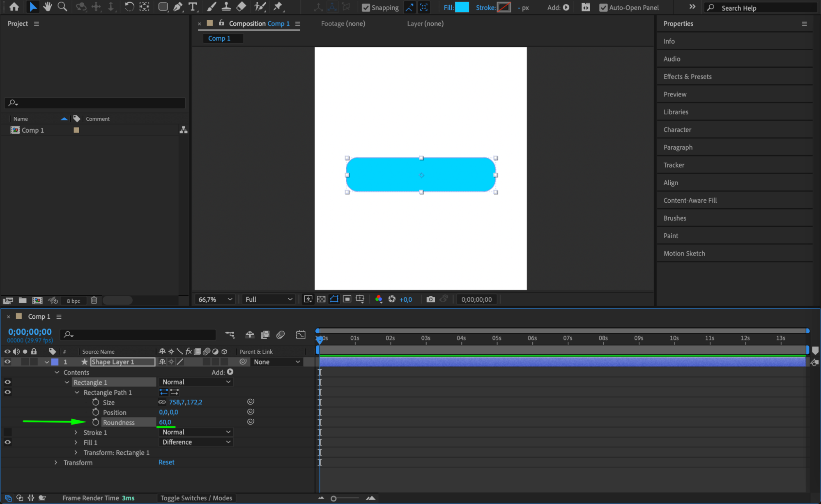Open the Fill color swatch
Image resolution: width=821 pixels, height=504 pixels.
coord(462,7)
